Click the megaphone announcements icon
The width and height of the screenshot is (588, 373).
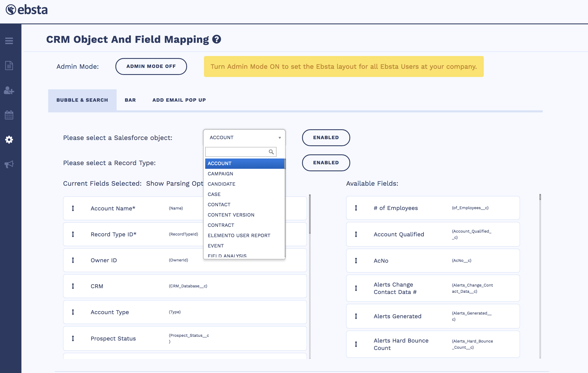coord(9,164)
